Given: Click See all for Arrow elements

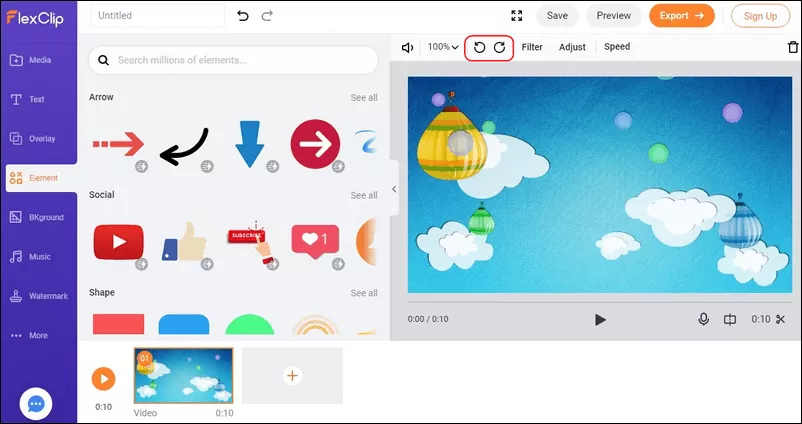Looking at the screenshot, I should click(364, 97).
